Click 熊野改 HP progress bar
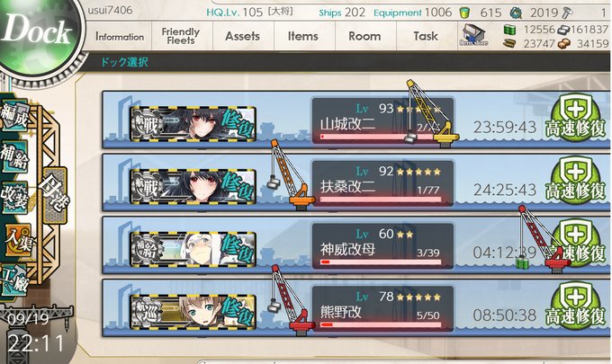The height and width of the screenshot is (364, 612). coord(381,324)
